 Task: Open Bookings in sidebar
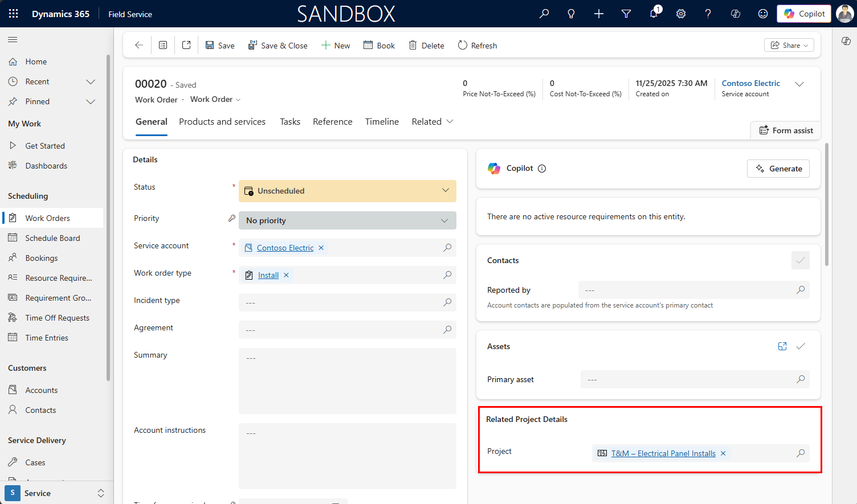pos(42,258)
